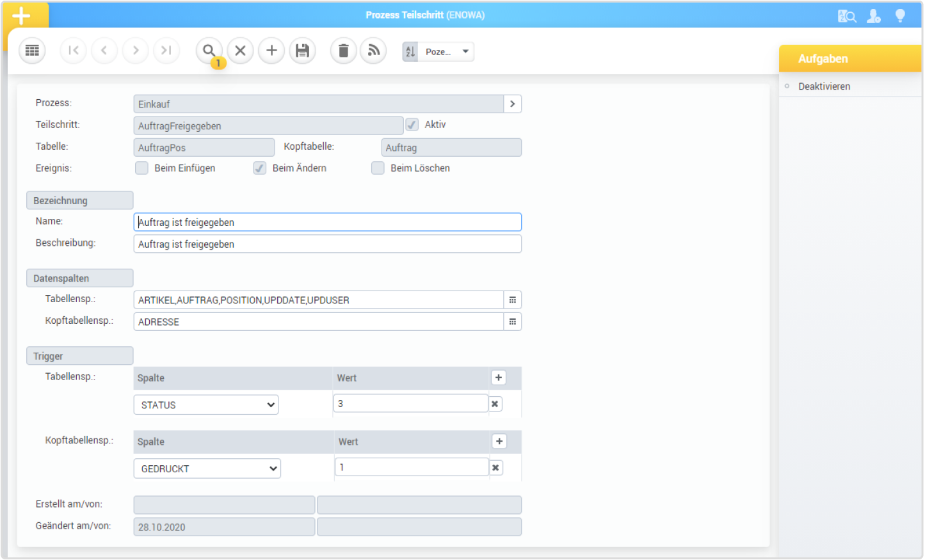Screen dimensions: 925x560
Task: Click into the Beschreibung text field
Action: pos(327,244)
